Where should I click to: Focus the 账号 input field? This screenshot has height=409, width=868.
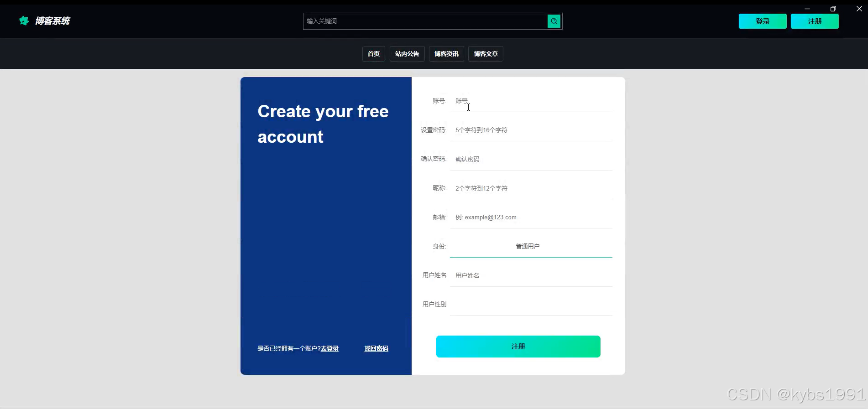(x=531, y=101)
